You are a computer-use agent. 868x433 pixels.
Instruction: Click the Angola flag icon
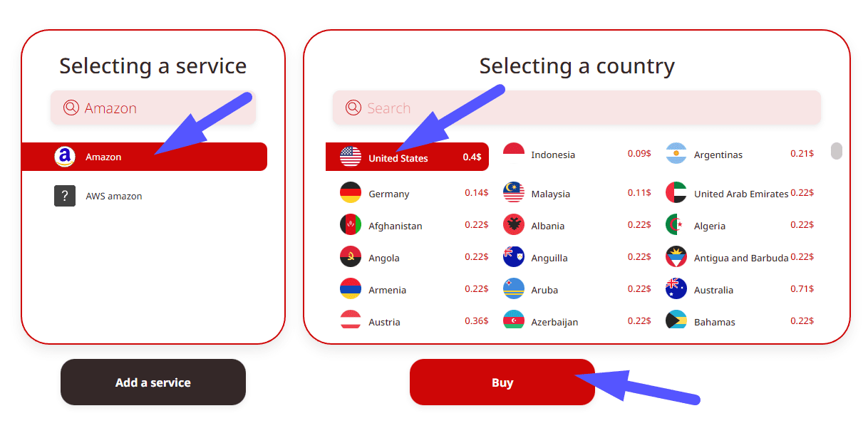pos(351,257)
